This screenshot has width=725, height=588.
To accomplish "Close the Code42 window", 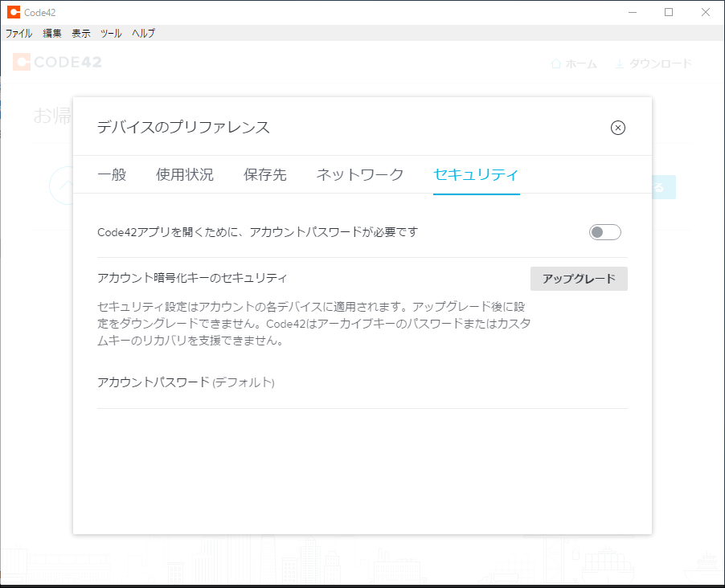I will [706, 13].
